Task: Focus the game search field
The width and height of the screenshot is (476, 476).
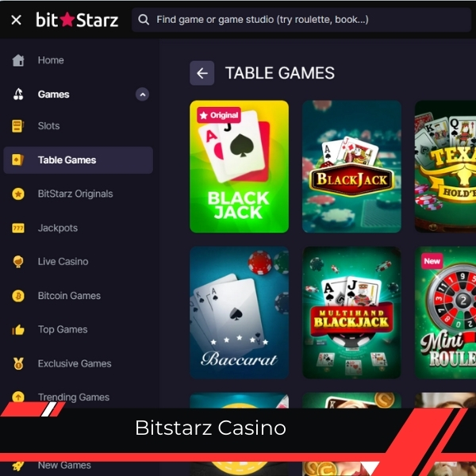Action: [x=301, y=20]
